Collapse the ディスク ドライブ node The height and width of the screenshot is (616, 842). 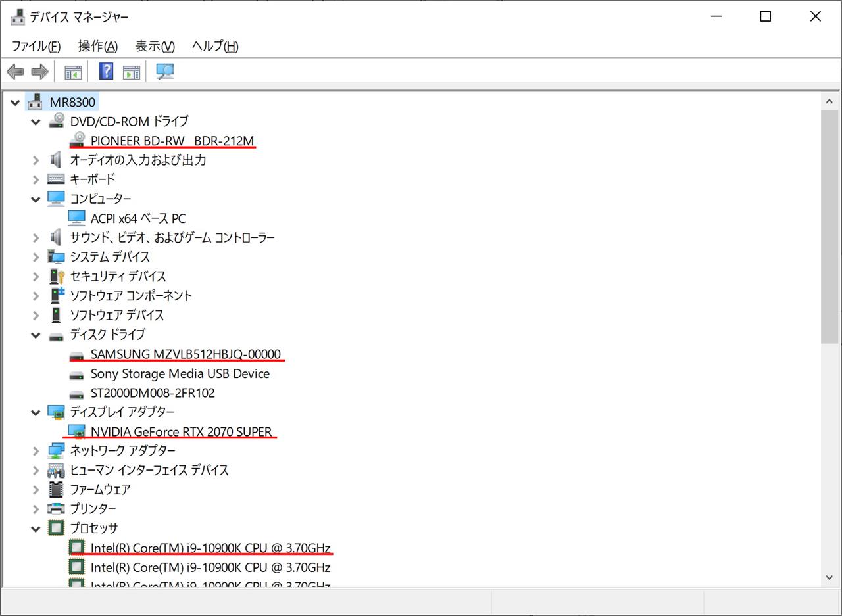point(36,335)
